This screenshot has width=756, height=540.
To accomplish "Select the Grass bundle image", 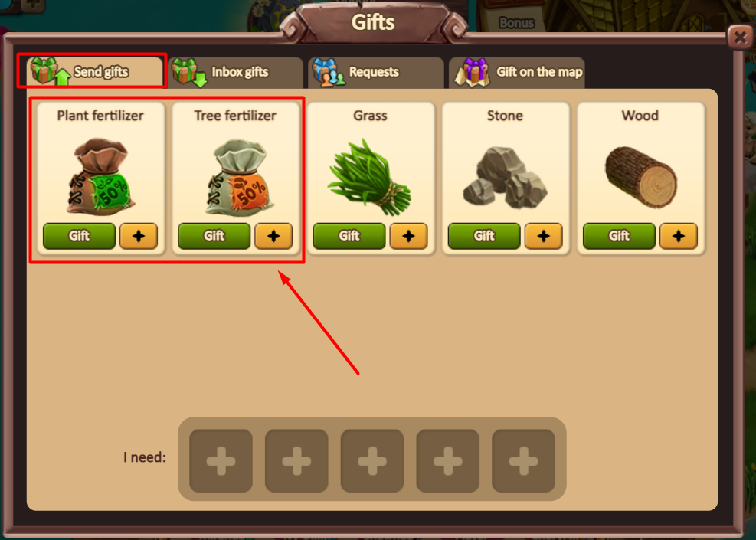I will [370, 177].
